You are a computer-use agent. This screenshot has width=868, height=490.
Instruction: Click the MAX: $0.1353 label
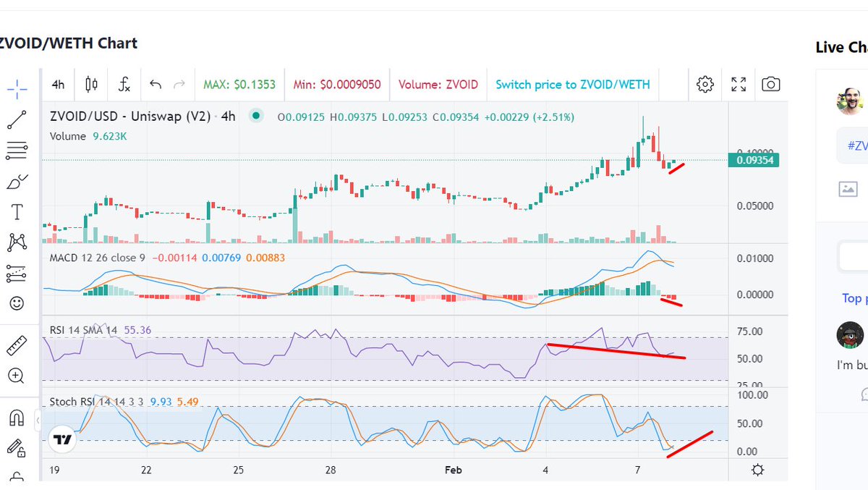click(x=239, y=85)
